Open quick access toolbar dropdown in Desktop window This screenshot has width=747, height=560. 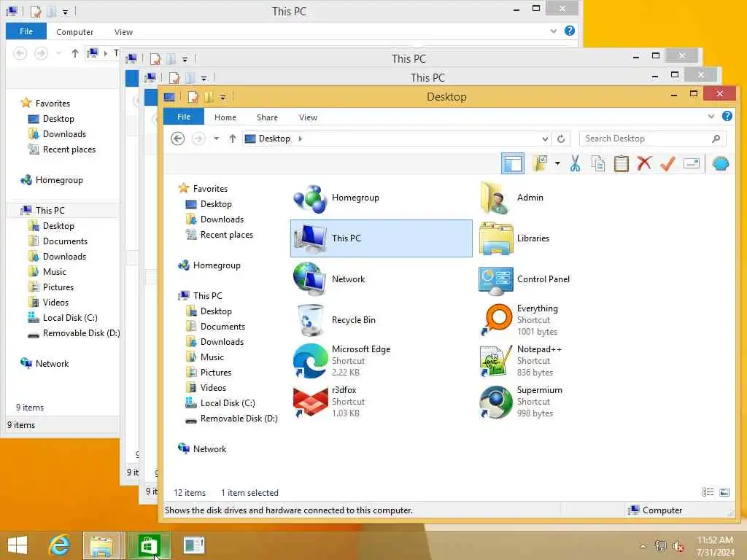[222, 97]
